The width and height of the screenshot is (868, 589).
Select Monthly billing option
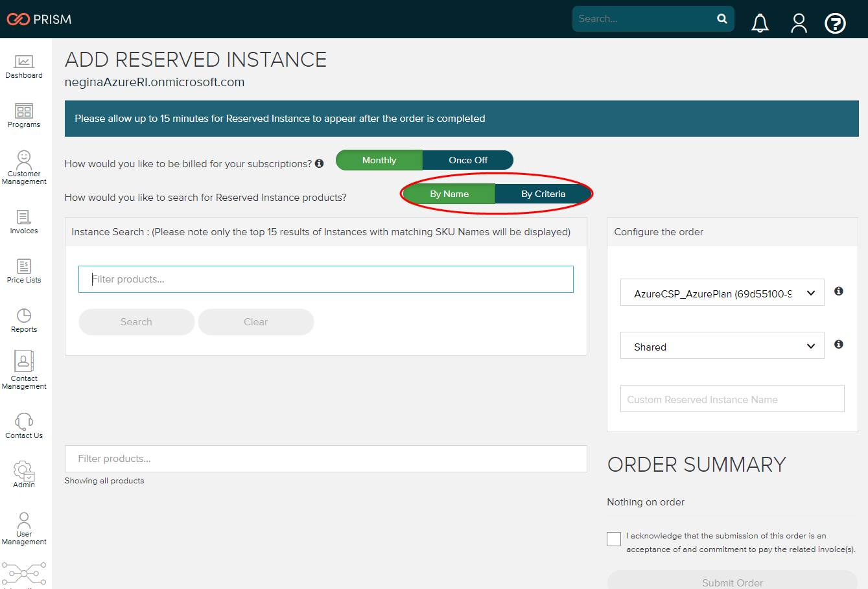pyautogui.click(x=379, y=160)
